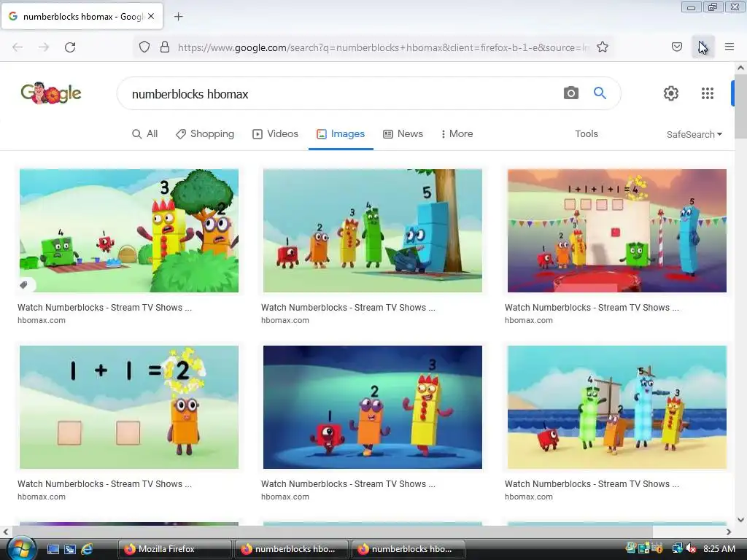Click the extension button beside Pocket

pos(703,47)
